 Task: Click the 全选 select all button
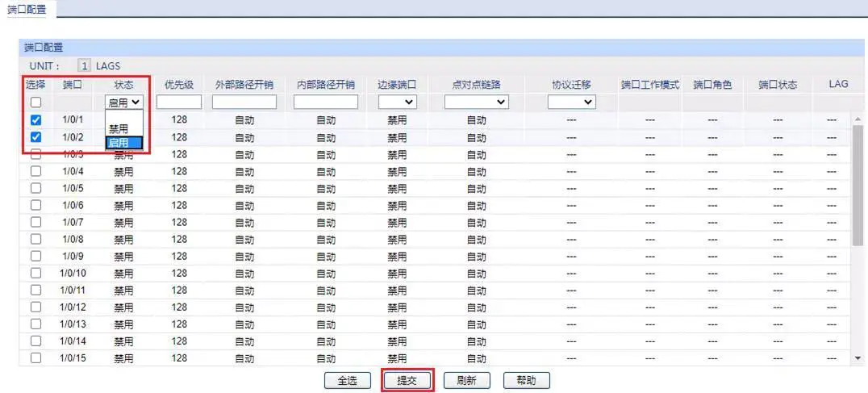click(x=346, y=380)
